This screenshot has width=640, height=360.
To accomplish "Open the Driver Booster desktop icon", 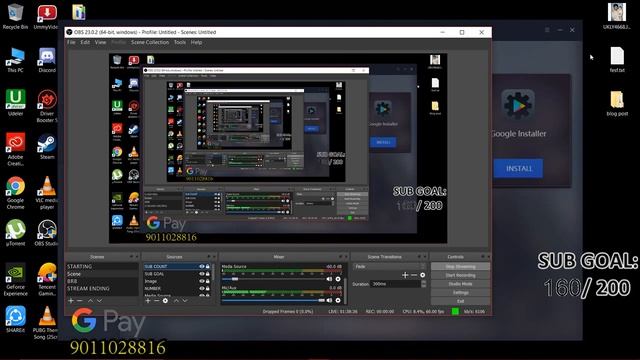I will (x=47, y=106).
